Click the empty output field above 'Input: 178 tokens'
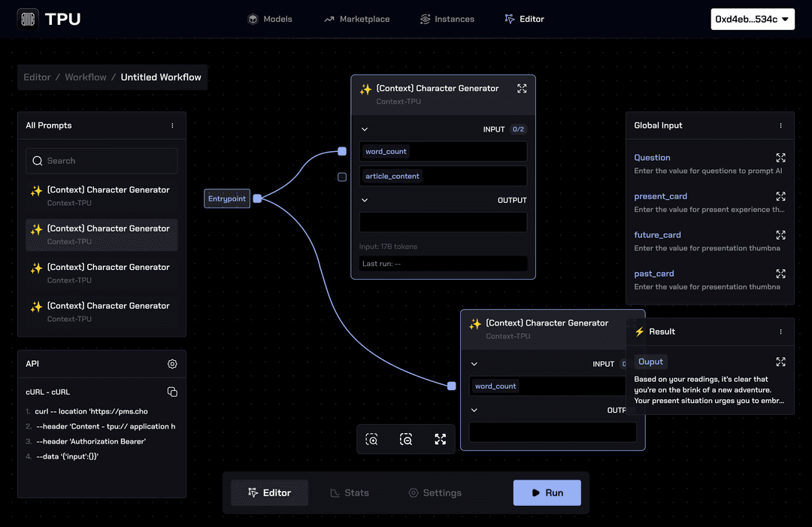The image size is (812, 527). click(444, 222)
